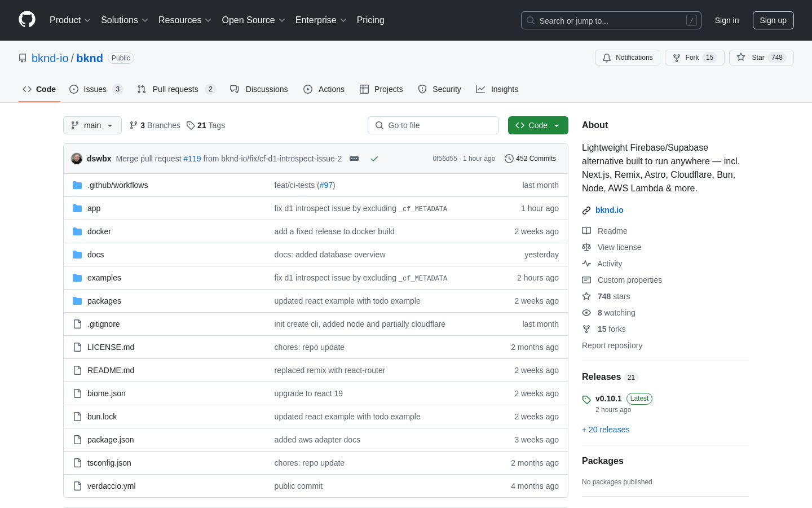Switch to the Pull requests tab

pos(176,89)
